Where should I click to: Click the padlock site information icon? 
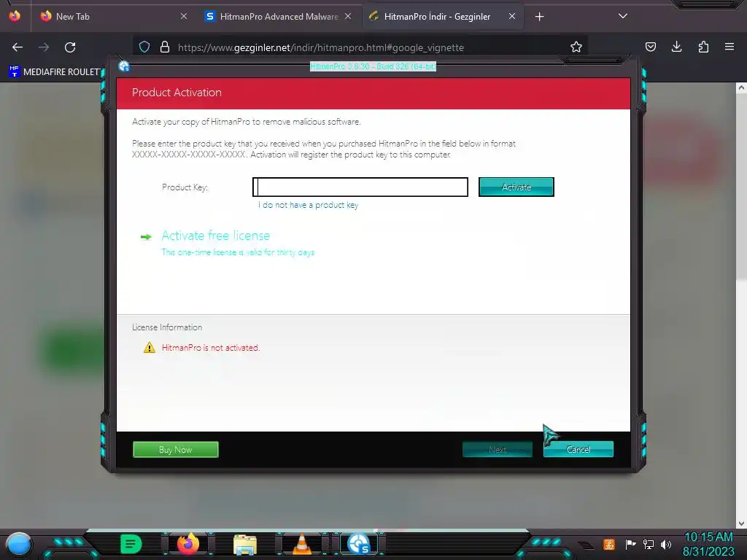[165, 47]
